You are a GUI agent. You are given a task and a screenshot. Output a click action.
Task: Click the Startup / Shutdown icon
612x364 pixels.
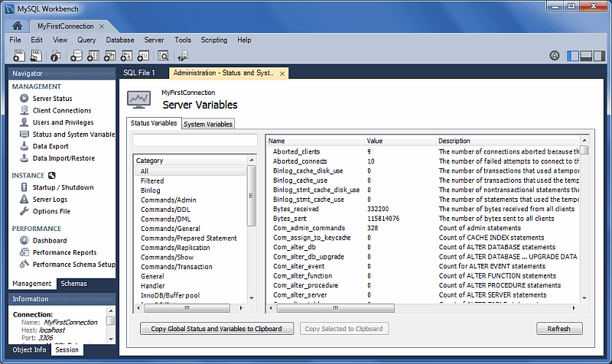(24, 187)
